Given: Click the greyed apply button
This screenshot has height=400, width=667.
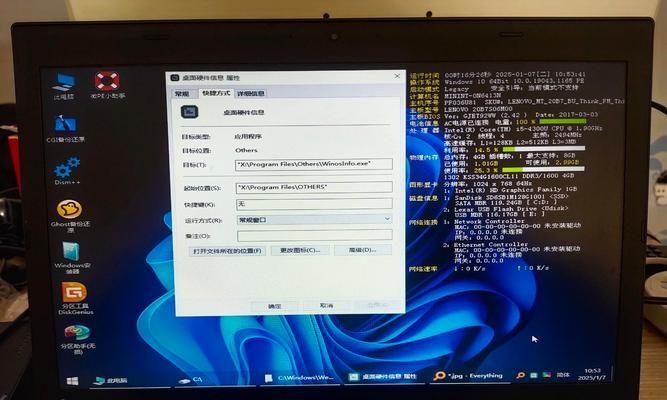Looking at the screenshot, I should click(x=378, y=305).
